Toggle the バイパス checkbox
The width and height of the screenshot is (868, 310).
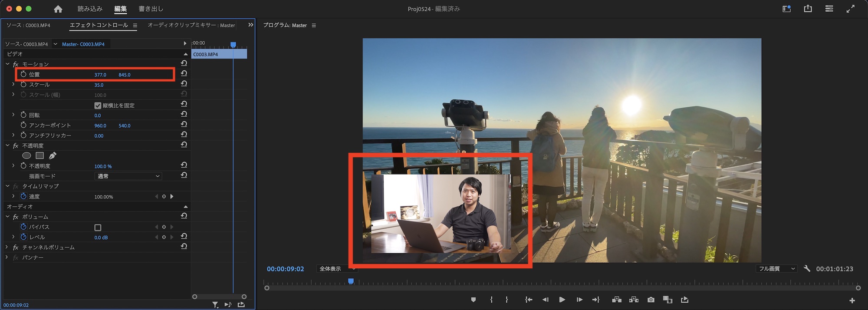(98, 228)
